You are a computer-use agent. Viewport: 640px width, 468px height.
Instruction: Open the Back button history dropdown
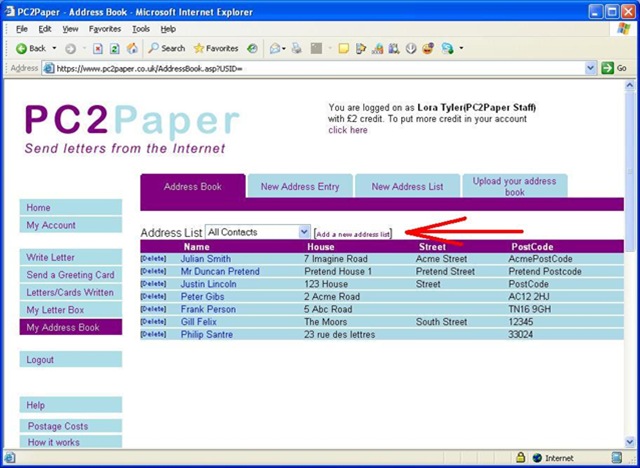tap(54, 49)
